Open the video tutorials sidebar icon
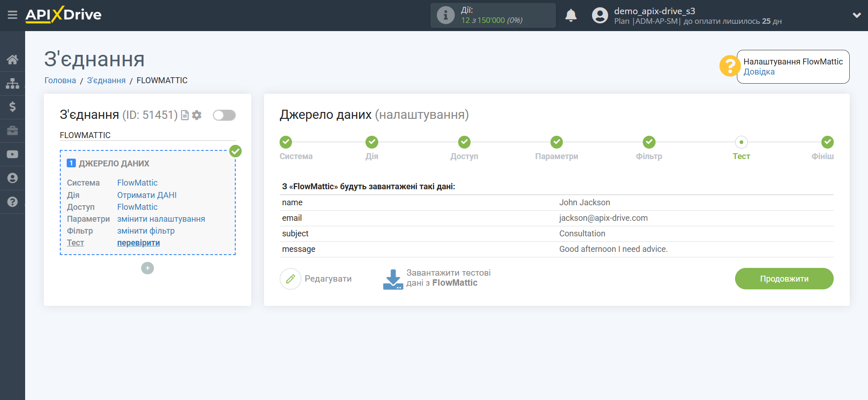Screen dimensions: 868x400 [x=12, y=155]
